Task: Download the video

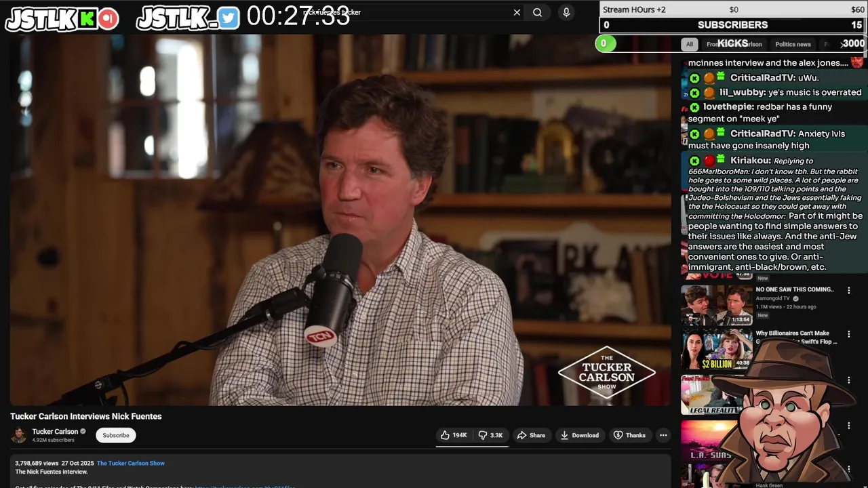Action: click(x=579, y=435)
